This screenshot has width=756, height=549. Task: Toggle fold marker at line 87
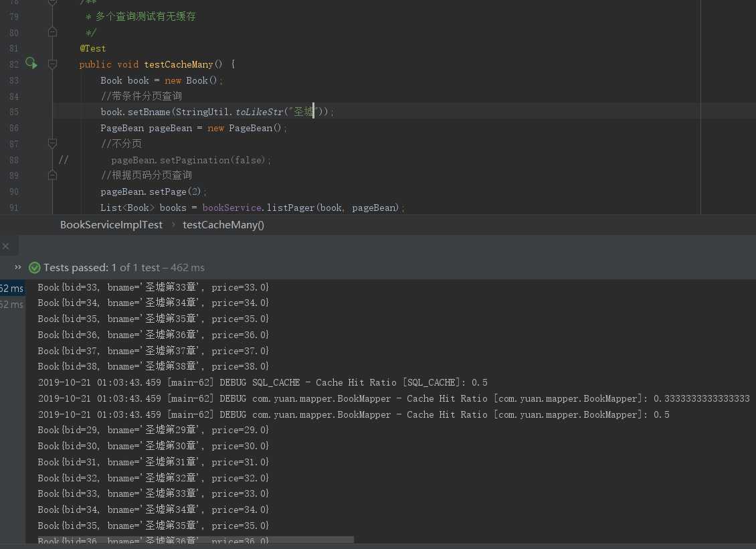(53, 143)
